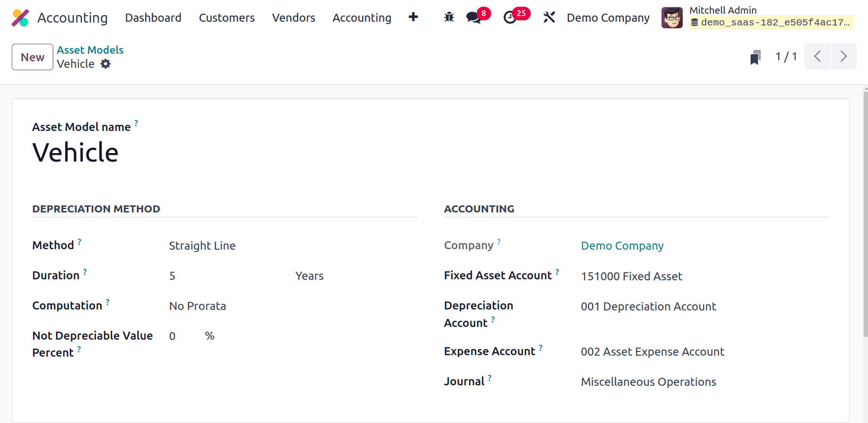Image resolution: width=868 pixels, height=423 pixels.
Task: Show help for Depreciation Account
Action: coord(493,319)
